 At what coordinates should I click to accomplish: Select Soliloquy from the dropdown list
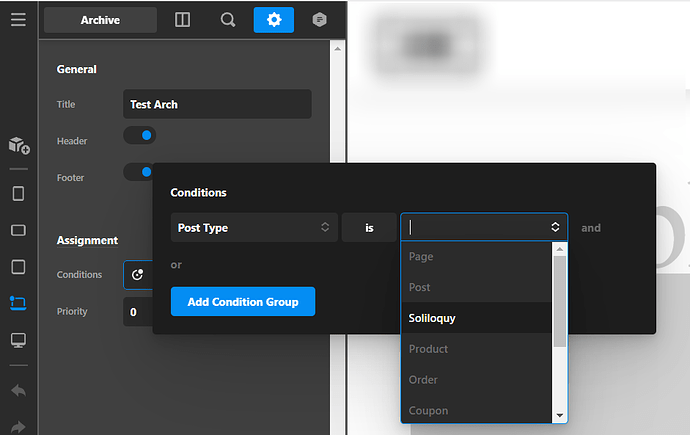(476, 318)
